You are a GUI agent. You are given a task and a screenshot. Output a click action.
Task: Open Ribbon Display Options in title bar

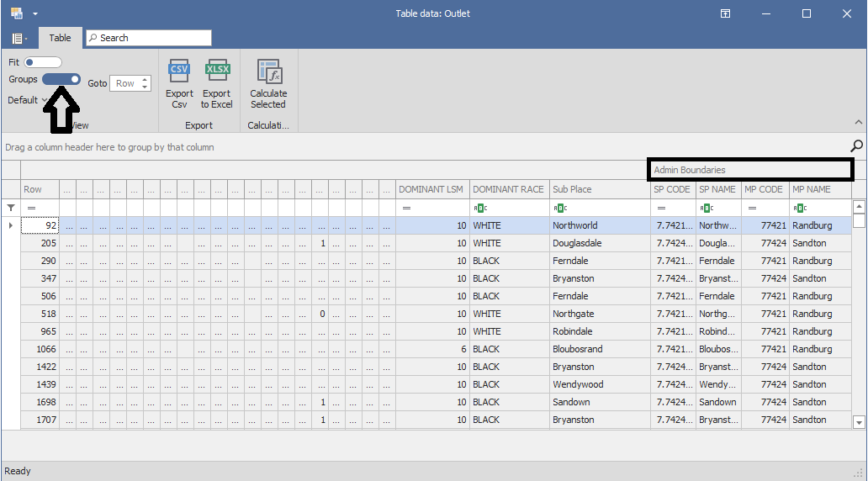pyautogui.click(x=725, y=13)
